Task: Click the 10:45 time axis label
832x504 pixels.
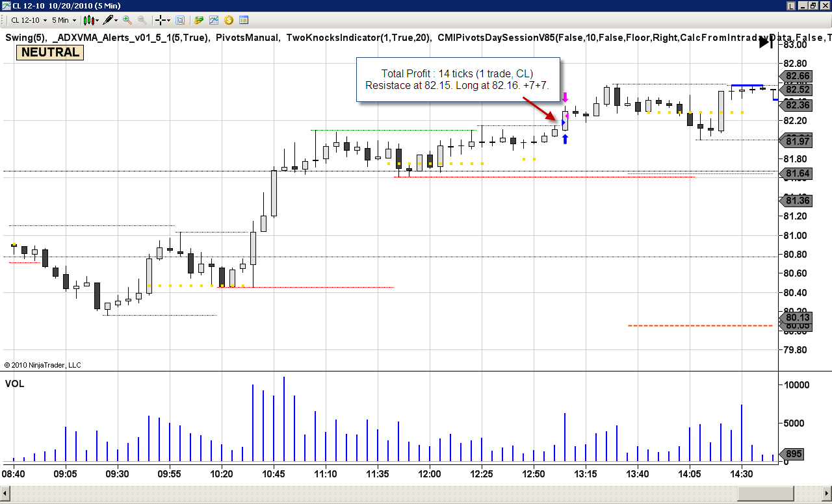Action: 274,474
